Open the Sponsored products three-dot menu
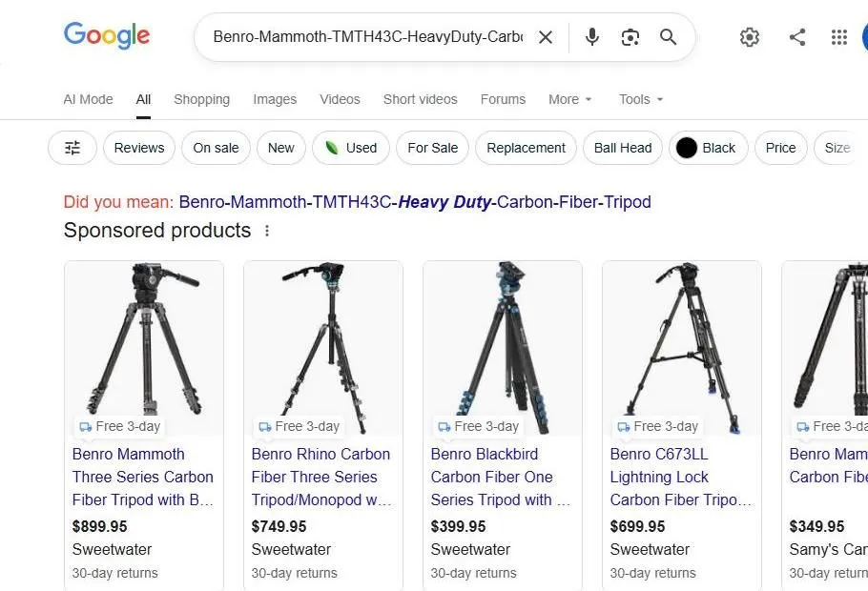Screen dimensions: 868x591 tap(267, 231)
